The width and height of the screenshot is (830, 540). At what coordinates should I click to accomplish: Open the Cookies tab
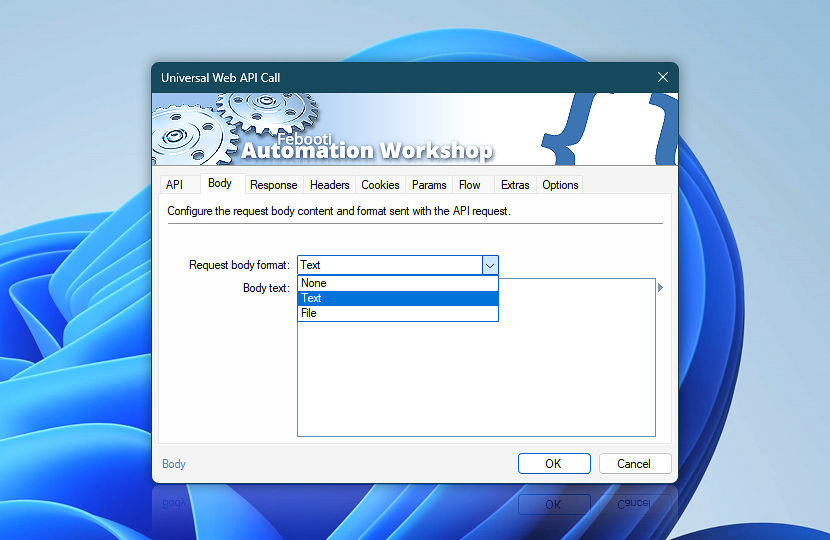380,185
